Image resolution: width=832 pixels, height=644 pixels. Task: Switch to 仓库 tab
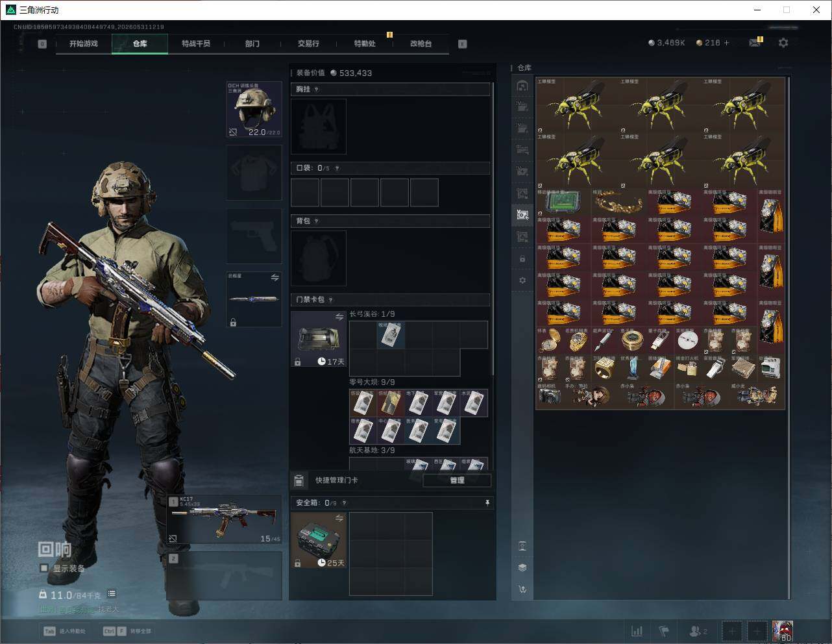point(140,43)
